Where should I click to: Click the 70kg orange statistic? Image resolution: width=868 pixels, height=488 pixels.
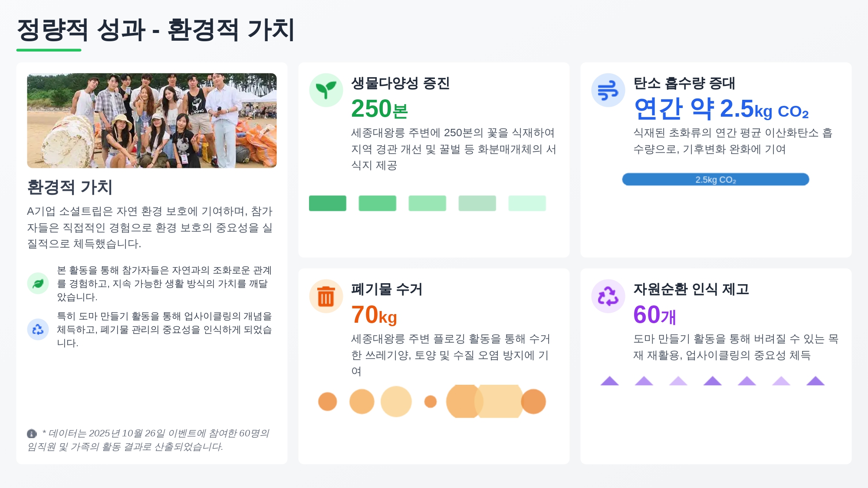[x=374, y=315]
